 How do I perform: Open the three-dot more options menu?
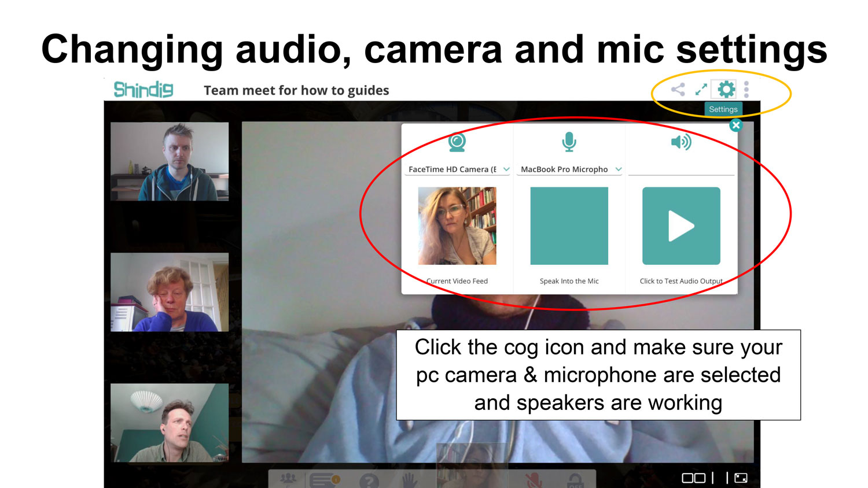tap(746, 89)
